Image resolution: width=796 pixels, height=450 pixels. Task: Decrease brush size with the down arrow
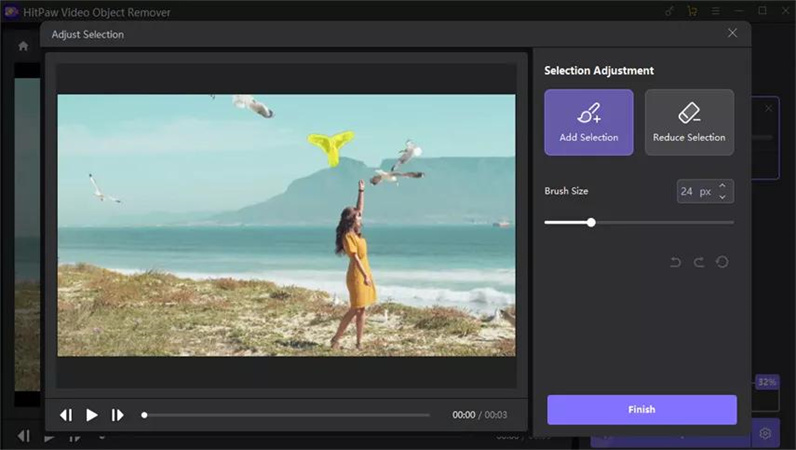[723, 196]
